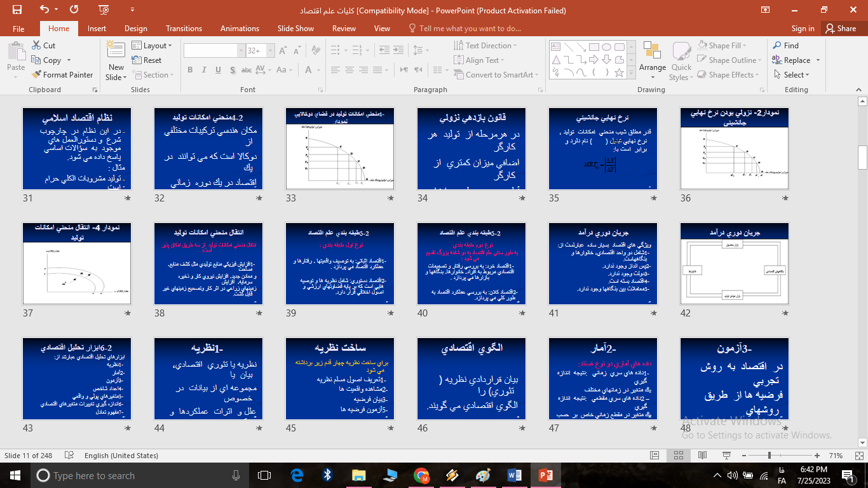Image resolution: width=868 pixels, height=488 pixels.
Task: Click the Sign in link
Action: [x=802, y=28]
